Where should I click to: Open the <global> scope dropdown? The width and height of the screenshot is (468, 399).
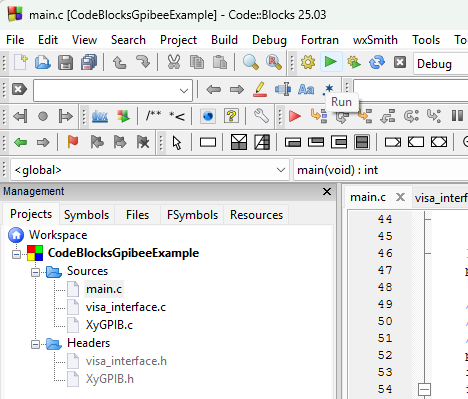point(150,170)
